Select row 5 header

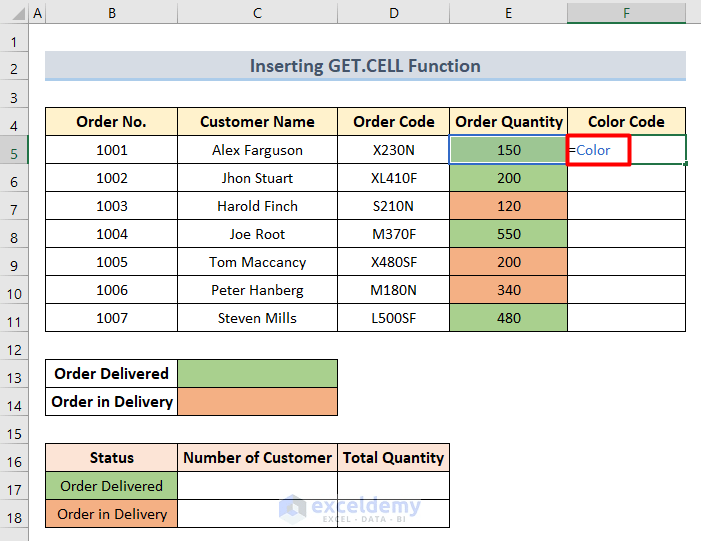pyautogui.click(x=14, y=150)
